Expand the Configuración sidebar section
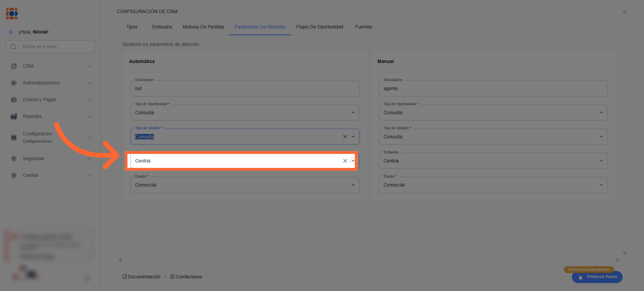The height and width of the screenshot is (291, 644). pyautogui.click(x=89, y=138)
